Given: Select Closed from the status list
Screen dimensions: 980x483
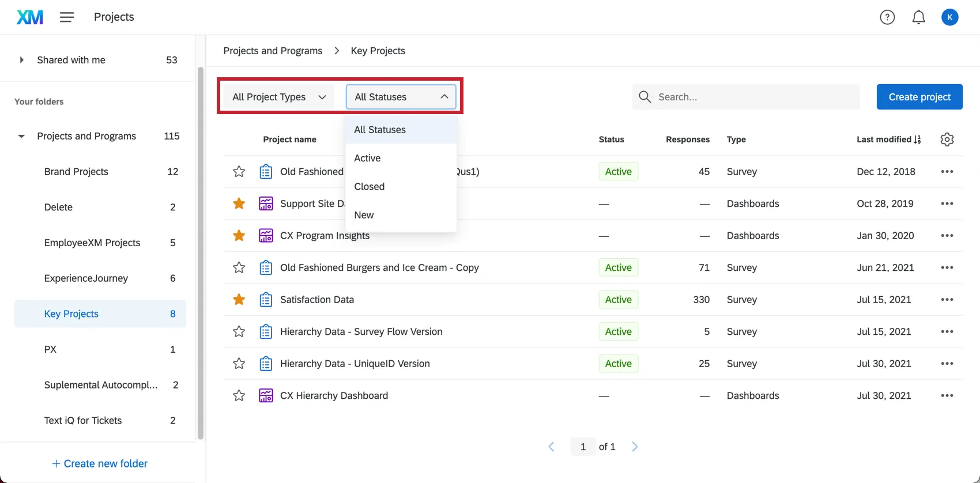Looking at the screenshot, I should coord(369,187).
